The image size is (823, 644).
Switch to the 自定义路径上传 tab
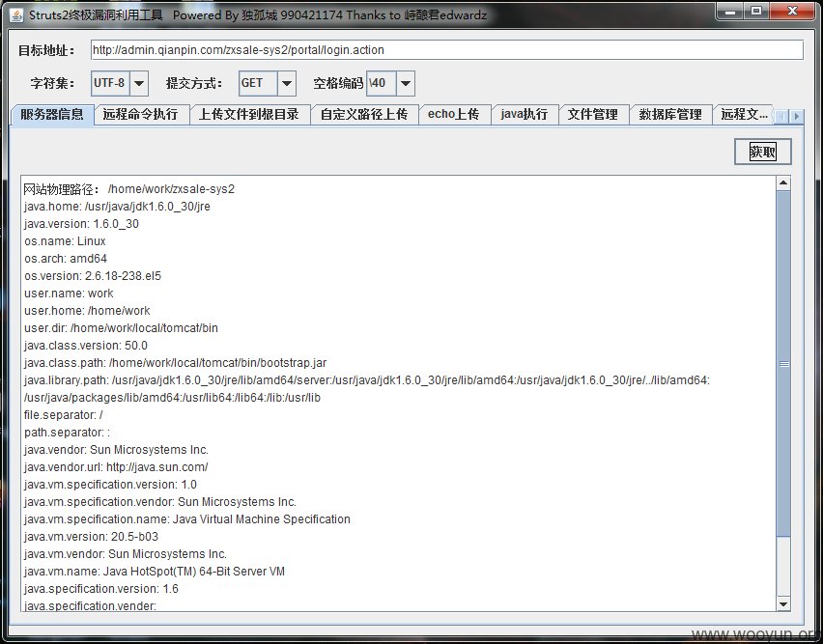[x=364, y=114]
